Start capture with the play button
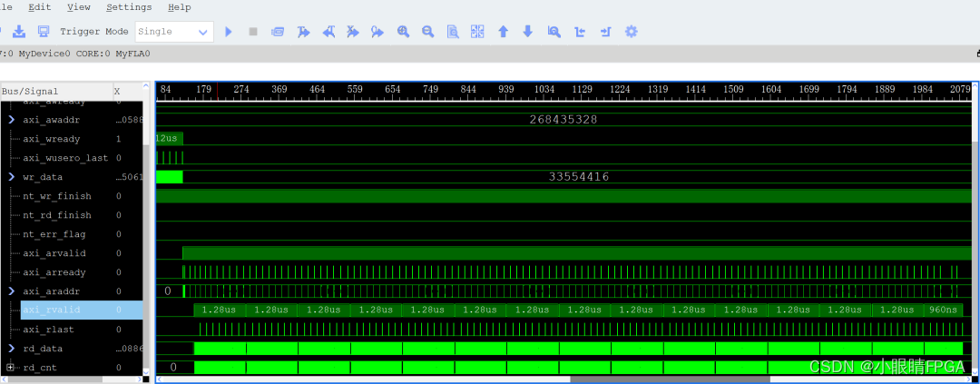Screen dimensions: 980x384 coord(228,31)
